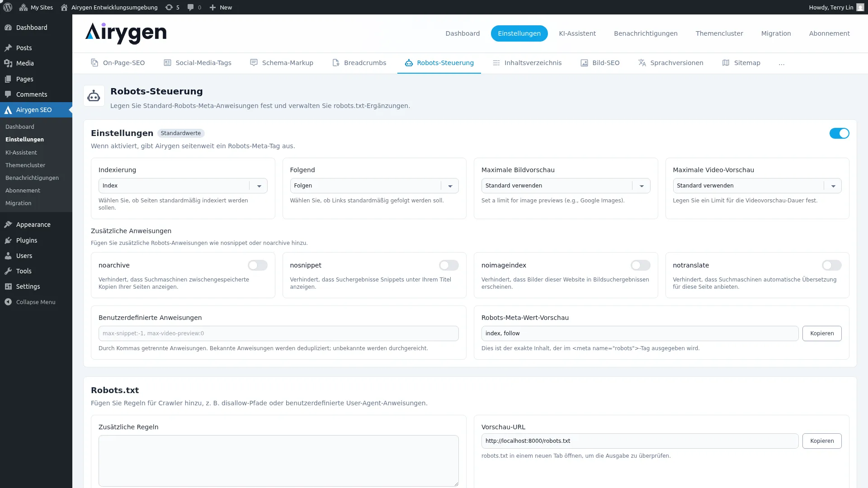Click the Standardwerte badge
868x488 pixels.
(181, 133)
